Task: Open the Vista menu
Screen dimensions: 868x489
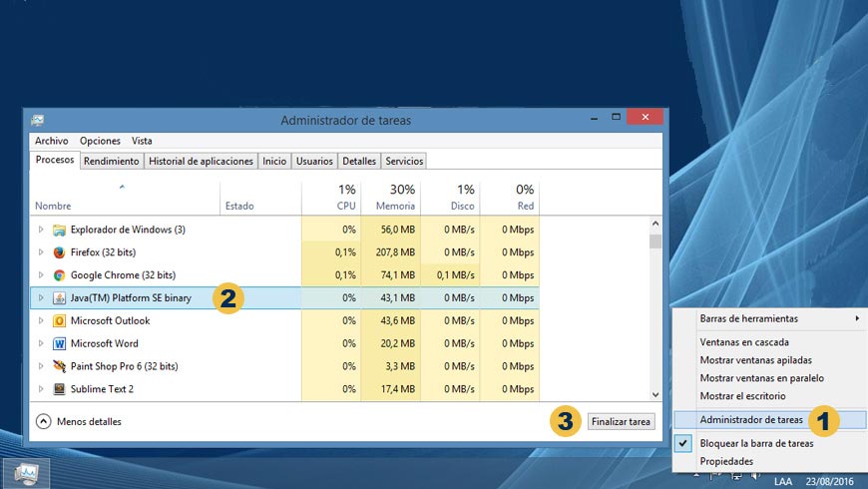Action: pyautogui.click(x=142, y=141)
